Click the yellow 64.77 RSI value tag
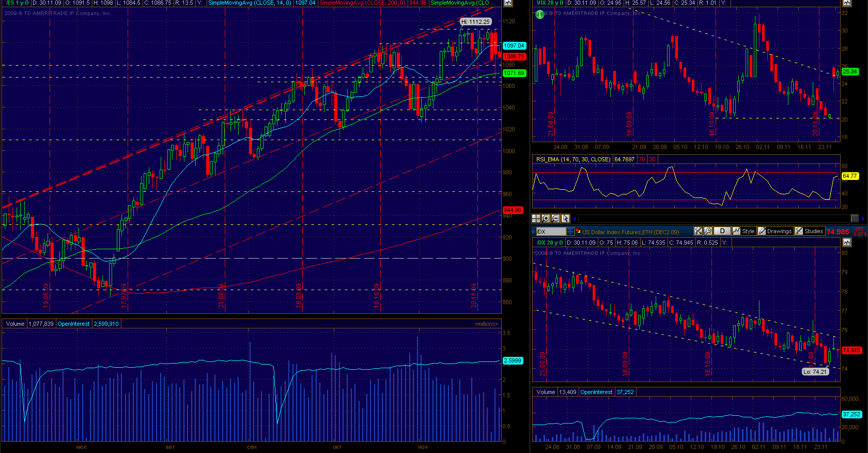 (x=850, y=176)
